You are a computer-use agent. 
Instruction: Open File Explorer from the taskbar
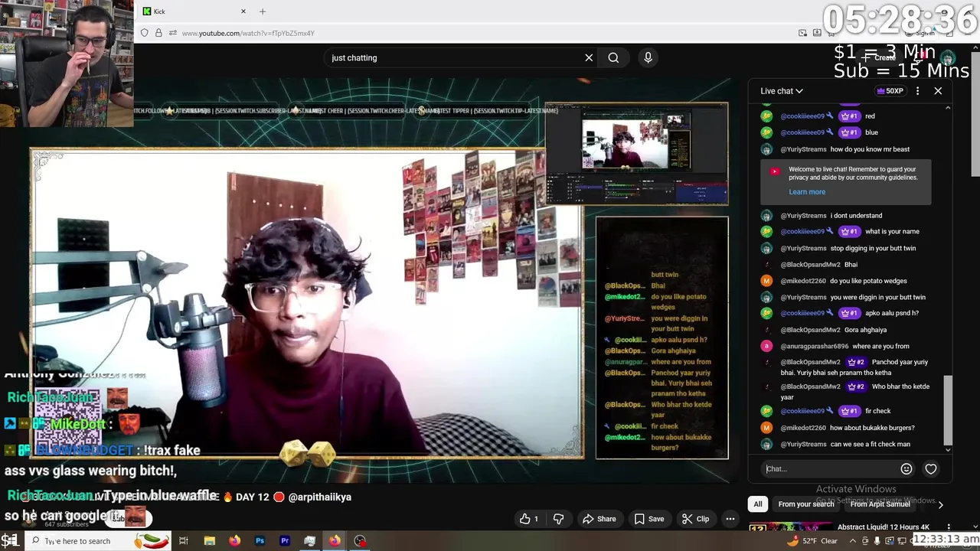[209, 541]
